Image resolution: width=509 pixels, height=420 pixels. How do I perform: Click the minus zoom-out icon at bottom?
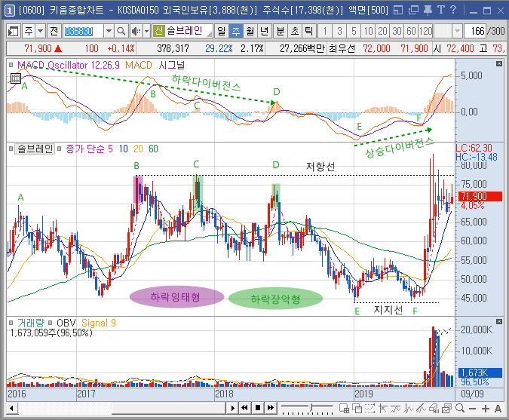(x=472, y=409)
